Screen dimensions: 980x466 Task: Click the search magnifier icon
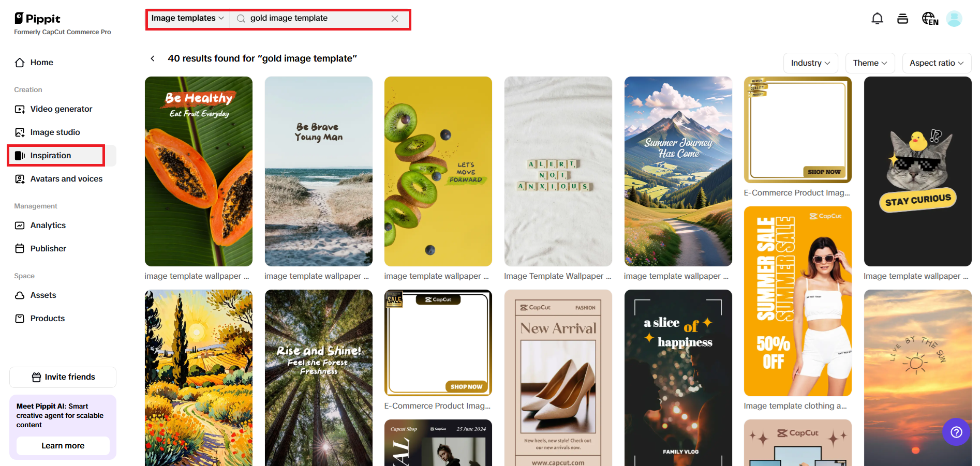(241, 19)
